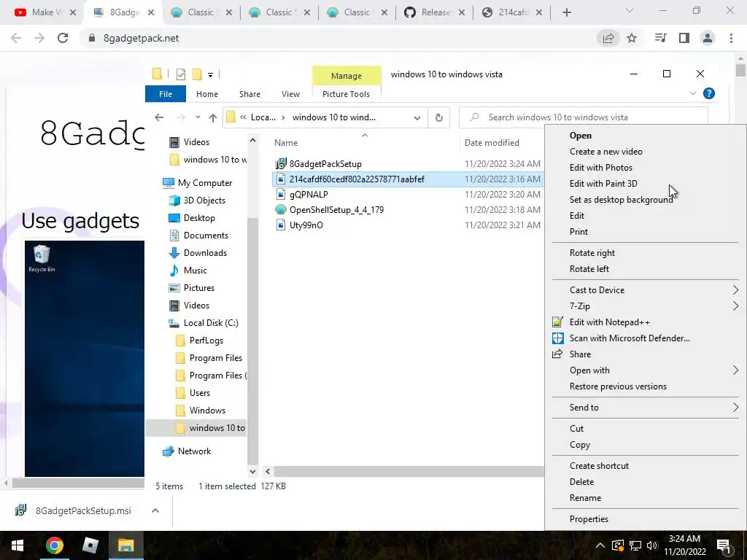Viewport: 747px width, 560px height.
Task: Open Chrome media control icon
Action: click(660, 38)
